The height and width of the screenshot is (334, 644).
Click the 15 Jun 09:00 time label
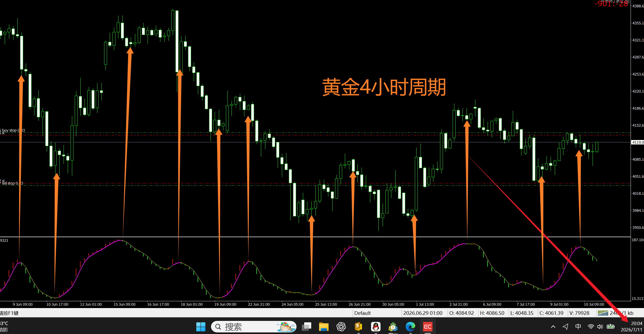[124, 304]
